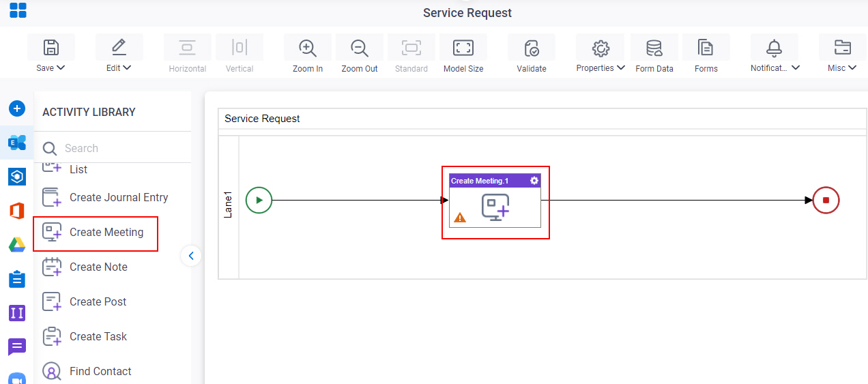Expand the Misc dropdown arrow
The image size is (868, 384).
tap(853, 68)
